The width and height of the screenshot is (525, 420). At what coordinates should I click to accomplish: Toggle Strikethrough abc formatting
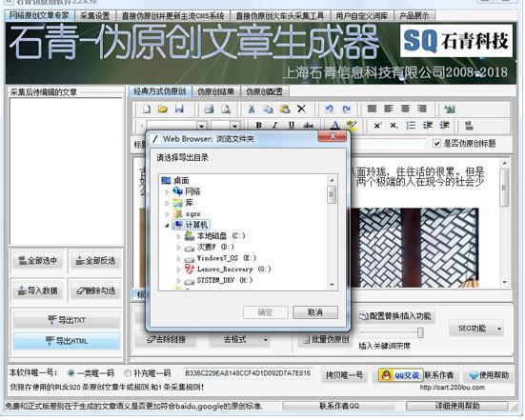(x=309, y=126)
